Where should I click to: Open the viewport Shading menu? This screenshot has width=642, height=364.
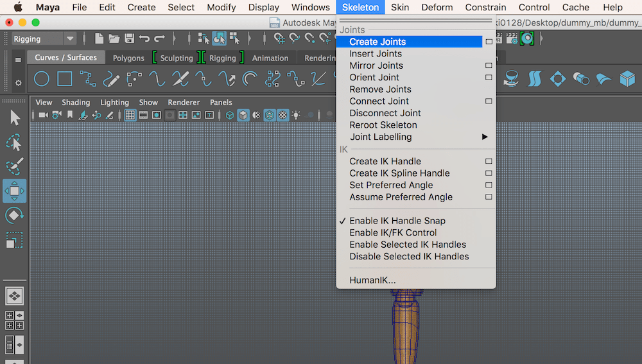pos(76,102)
